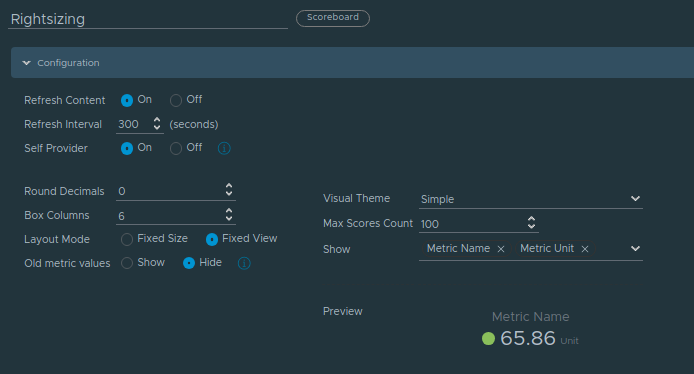This screenshot has height=374, width=694.
Task: Open the Visual Theme dropdown
Action: pyautogui.click(x=531, y=199)
